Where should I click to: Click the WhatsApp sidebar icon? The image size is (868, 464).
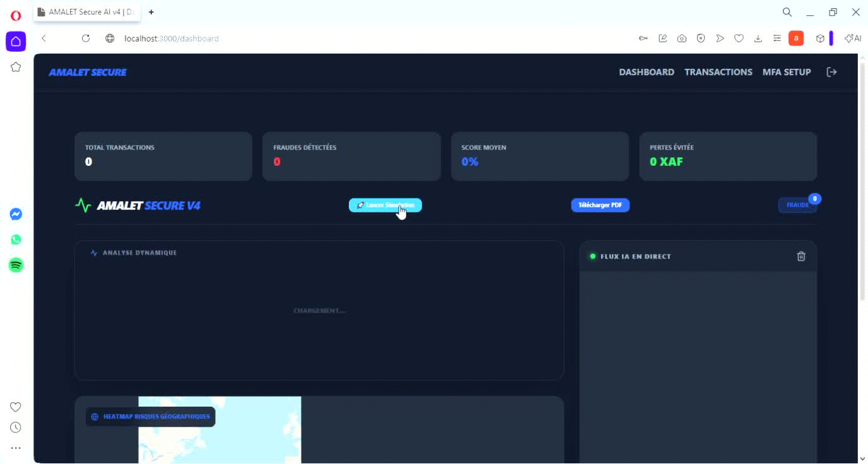point(15,240)
